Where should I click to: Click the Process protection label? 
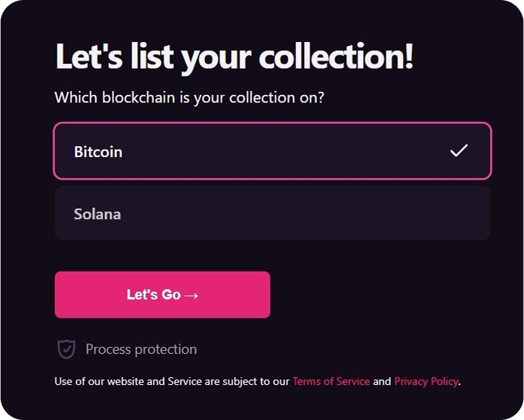click(x=141, y=349)
